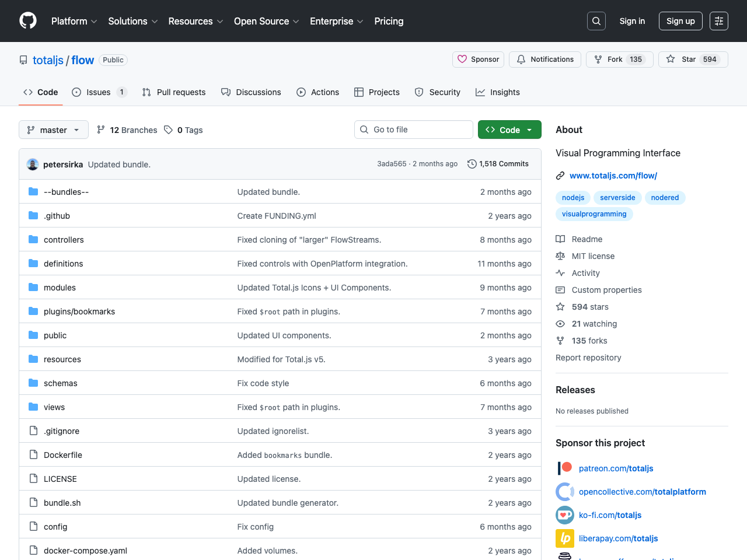Switch to the Issues tab
This screenshot has width=747, height=560.
[99, 92]
